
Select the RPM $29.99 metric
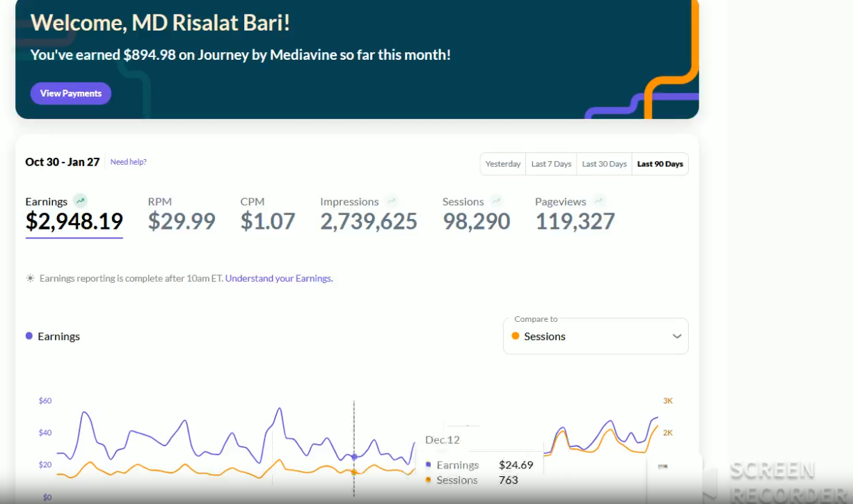182,214
